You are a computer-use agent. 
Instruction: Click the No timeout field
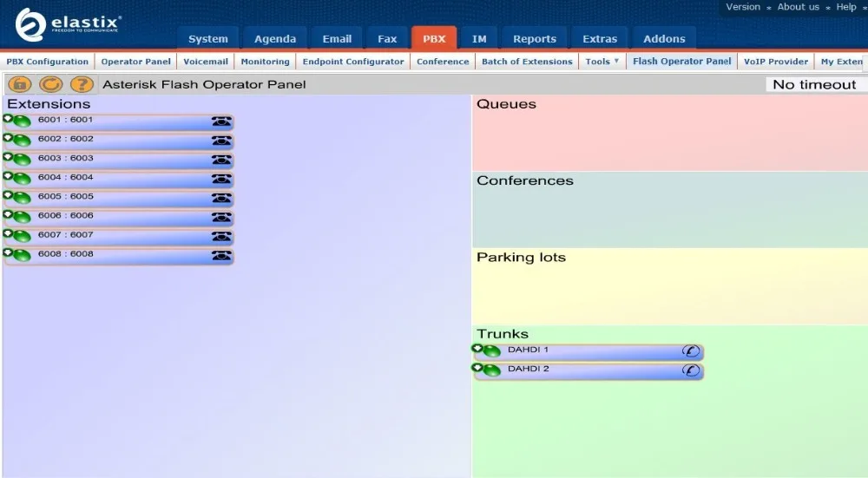point(817,85)
